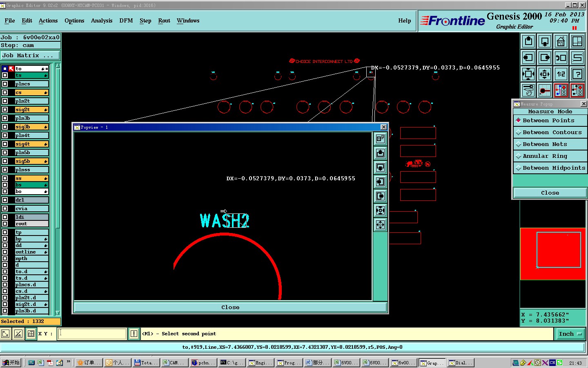Open the Inch units dropdown
588x368 pixels.
(x=570, y=334)
